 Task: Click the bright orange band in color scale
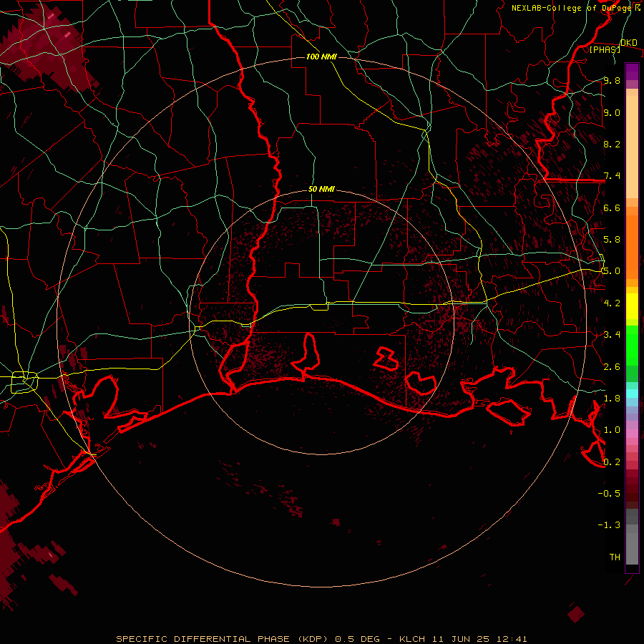pyautogui.click(x=632, y=246)
